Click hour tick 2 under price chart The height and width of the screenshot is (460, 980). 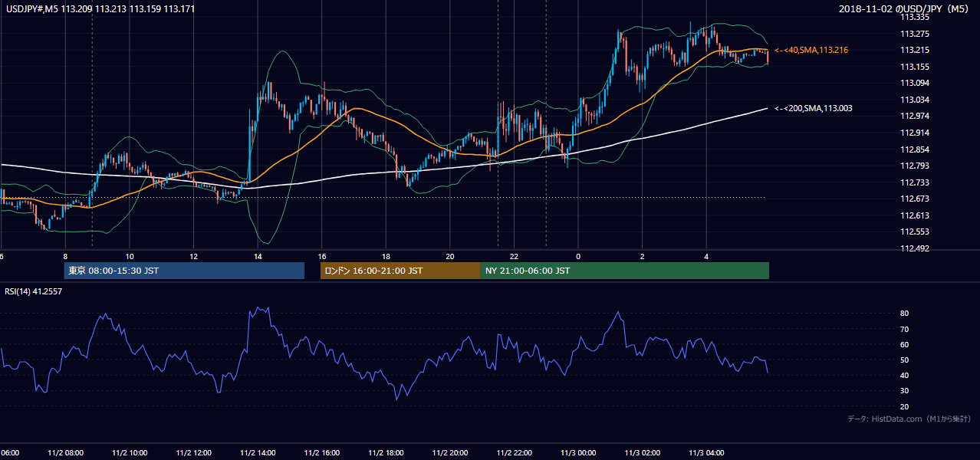(x=642, y=256)
